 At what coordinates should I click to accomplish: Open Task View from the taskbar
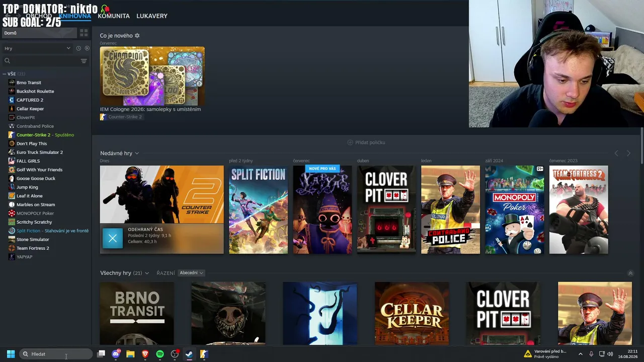101,354
